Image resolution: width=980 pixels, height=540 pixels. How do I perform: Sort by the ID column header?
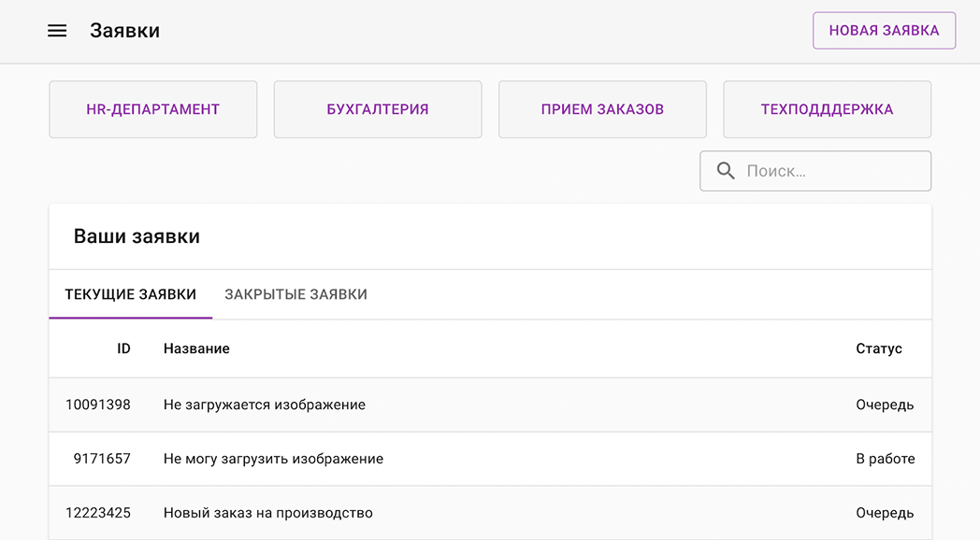[x=123, y=348]
